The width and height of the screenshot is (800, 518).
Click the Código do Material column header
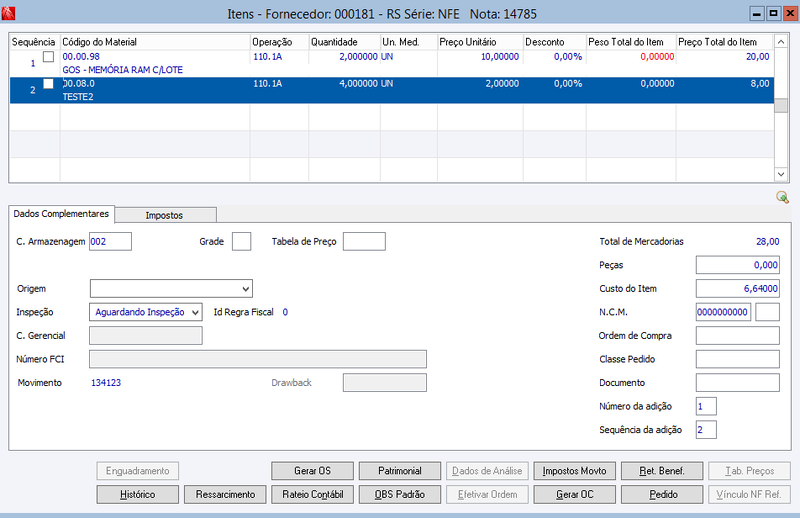[155, 42]
